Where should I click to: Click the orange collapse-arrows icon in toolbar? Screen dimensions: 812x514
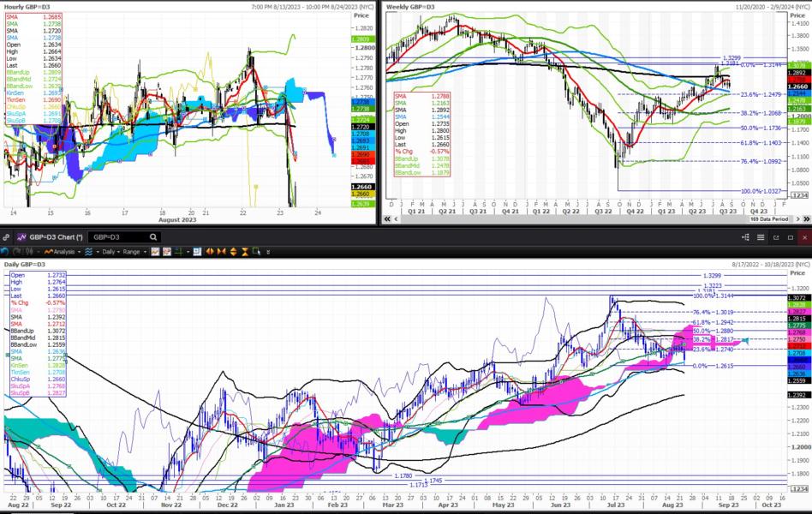tap(223, 252)
